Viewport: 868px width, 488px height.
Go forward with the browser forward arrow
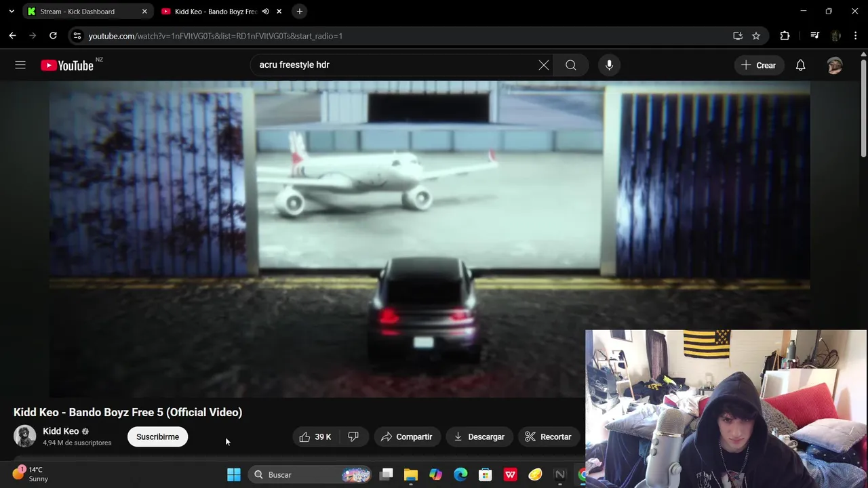pyautogui.click(x=33, y=36)
